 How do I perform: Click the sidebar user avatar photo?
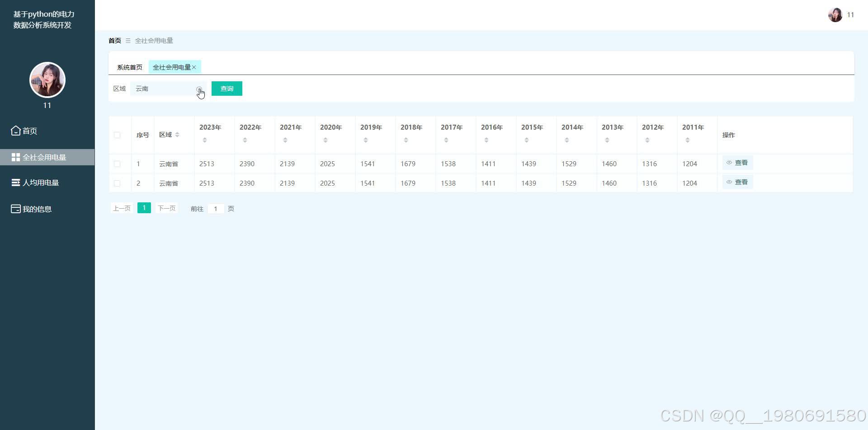(x=47, y=80)
